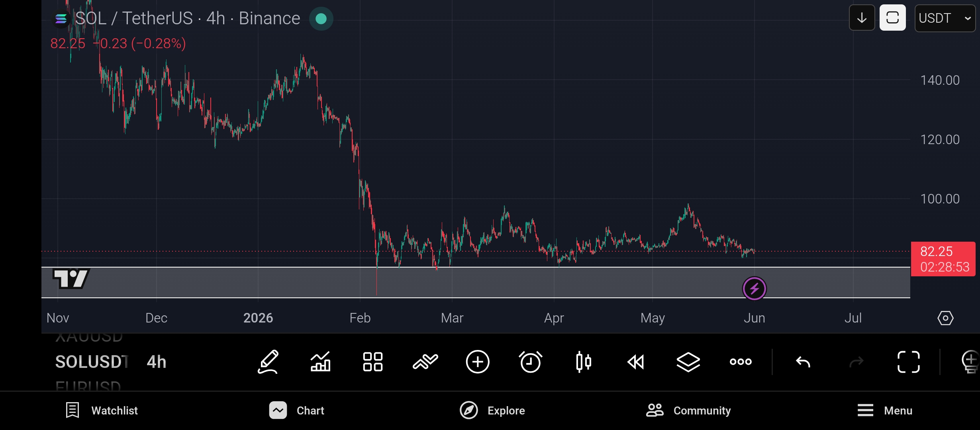Tap the green market status dot

[x=321, y=19]
